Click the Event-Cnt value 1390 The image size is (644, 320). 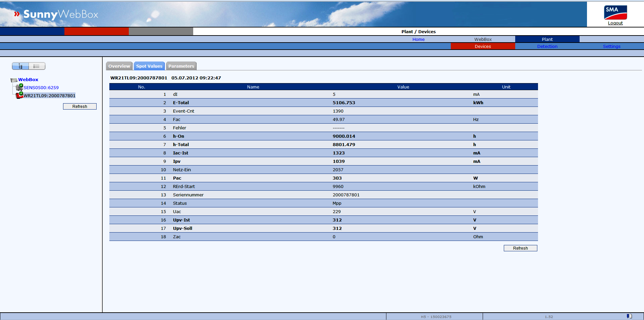pyautogui.click(x=338, y=111)
